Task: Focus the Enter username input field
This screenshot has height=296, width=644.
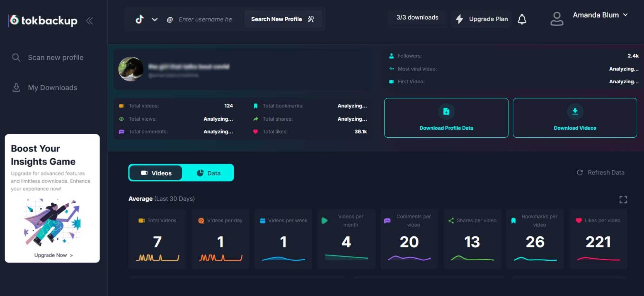Action: point(206,19)
